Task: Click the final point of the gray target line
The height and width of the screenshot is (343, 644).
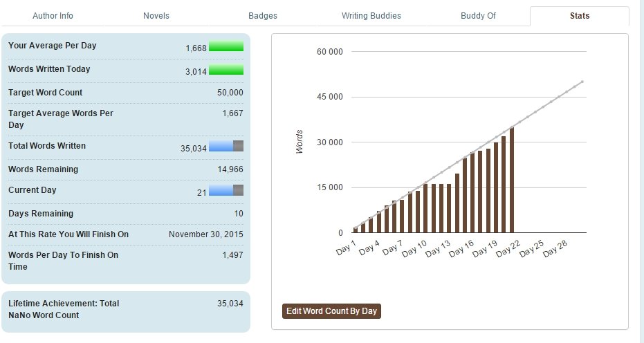Action: [x=582, y=82]
